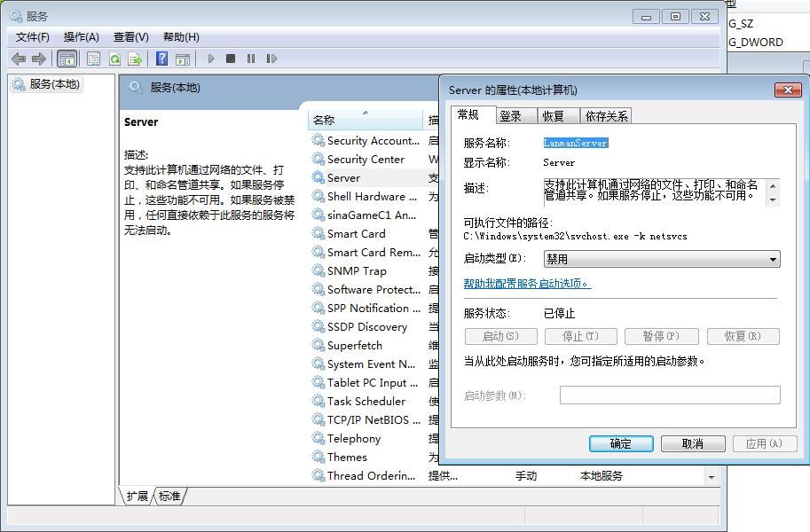Viewport: 810px width, 532px height.
Task: Click the Properties sheet toolbar icon
Action: coord(91,58)
